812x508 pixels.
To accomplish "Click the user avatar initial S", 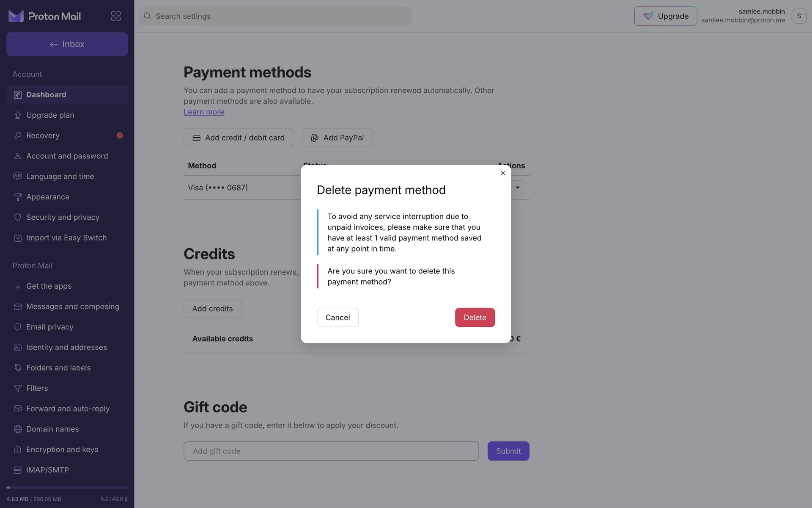I will 798,16.
